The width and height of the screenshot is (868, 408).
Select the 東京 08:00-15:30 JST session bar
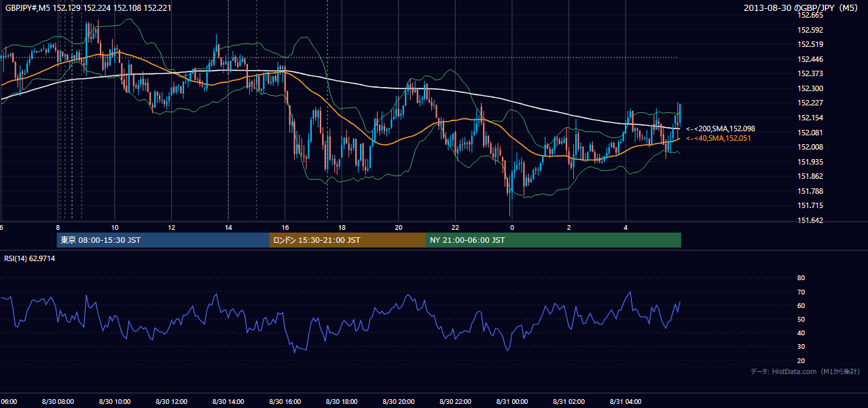point(164,240)
